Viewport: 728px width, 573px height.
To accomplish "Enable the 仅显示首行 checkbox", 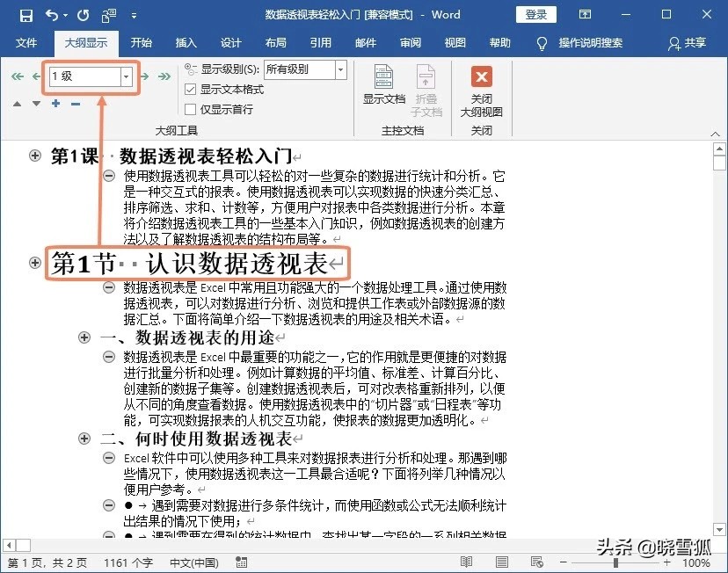I will click(x=190, y=109).
